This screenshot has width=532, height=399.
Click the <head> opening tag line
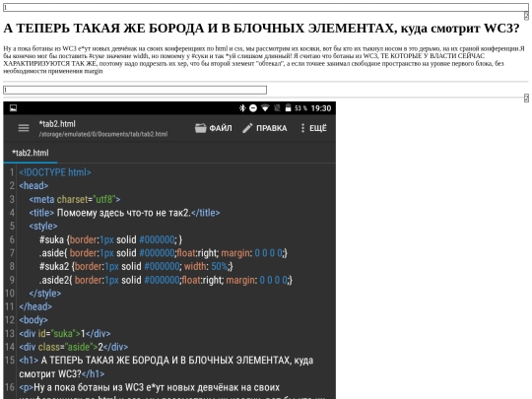pos(33,185)
